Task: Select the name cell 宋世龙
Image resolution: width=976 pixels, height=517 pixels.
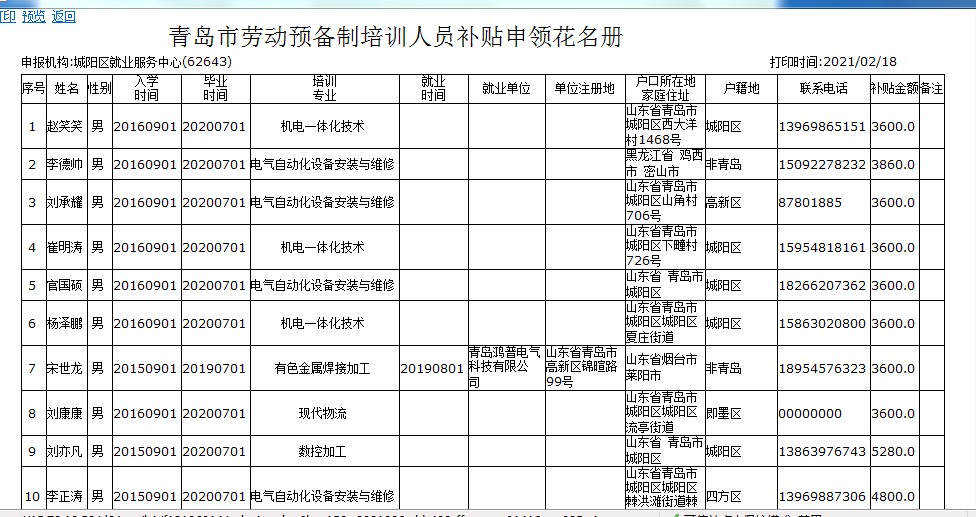Action: pos(66,369)
